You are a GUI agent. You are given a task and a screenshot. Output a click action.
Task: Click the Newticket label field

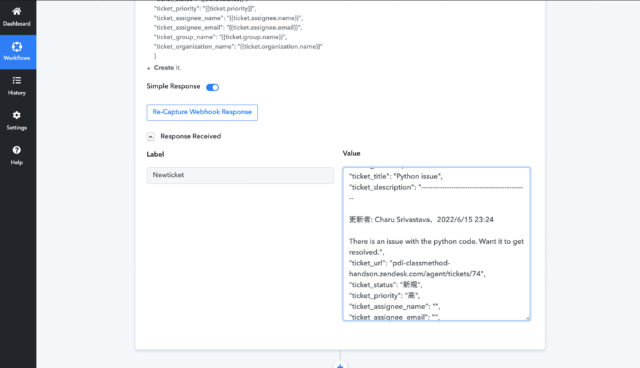(x=240, y=175)
